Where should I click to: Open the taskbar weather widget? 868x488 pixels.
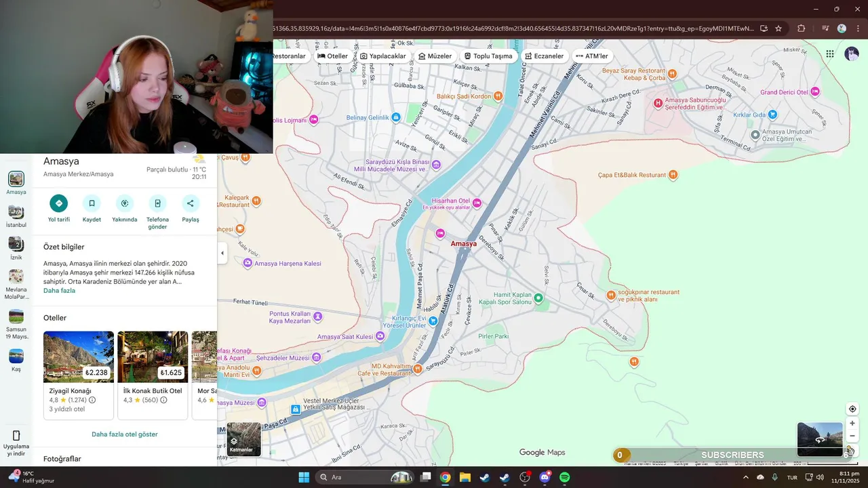[32, 477]
